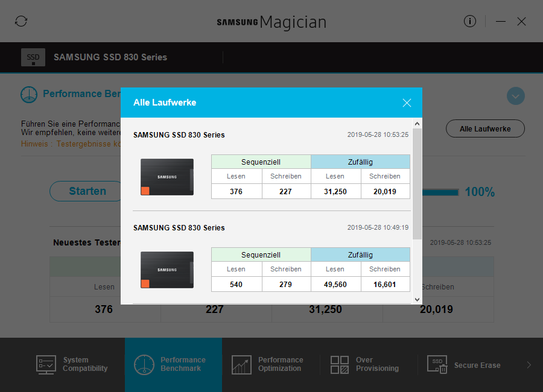This screenshot has height=392, width=543.
Task: Click 20,019 in main window results
Action: (436, 309)
